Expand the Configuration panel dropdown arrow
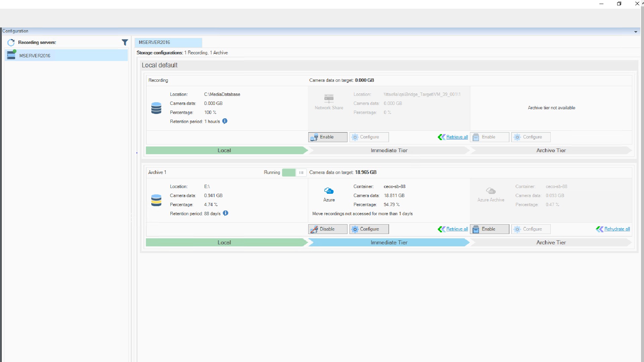This screenshot has width=644, height=362. point(636,32)
